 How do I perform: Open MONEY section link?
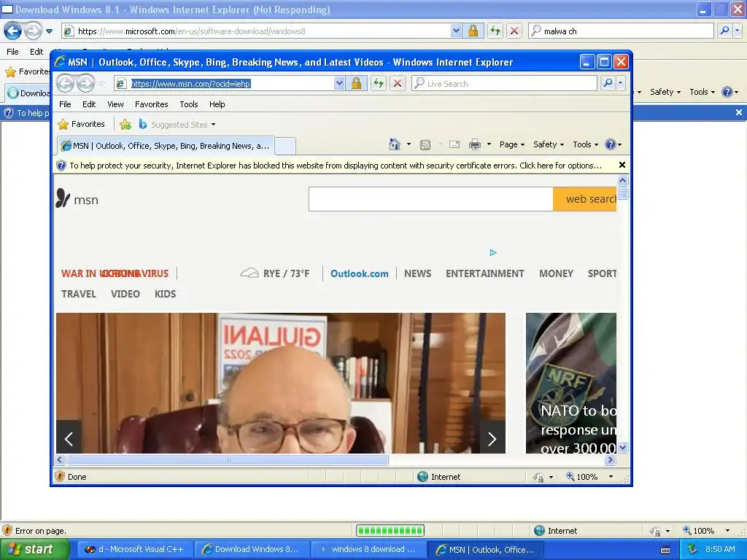coord(556,274)
